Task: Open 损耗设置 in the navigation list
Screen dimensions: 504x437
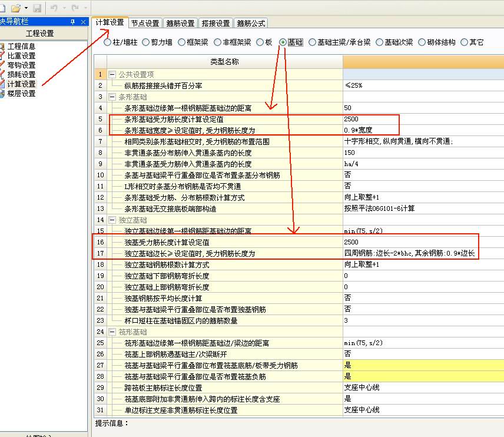Action: (x=21, y=75)
